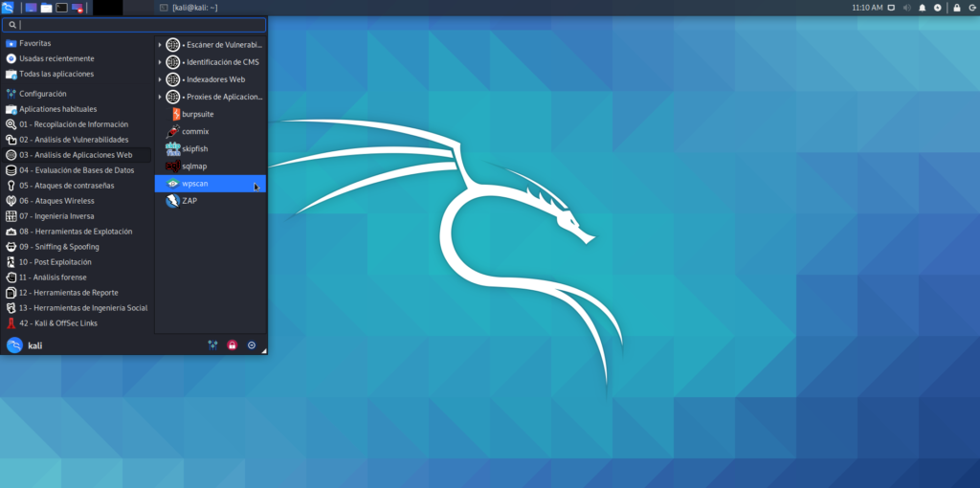Open the sqlmap application
980x488 pixels.
[x=193, y=166]
